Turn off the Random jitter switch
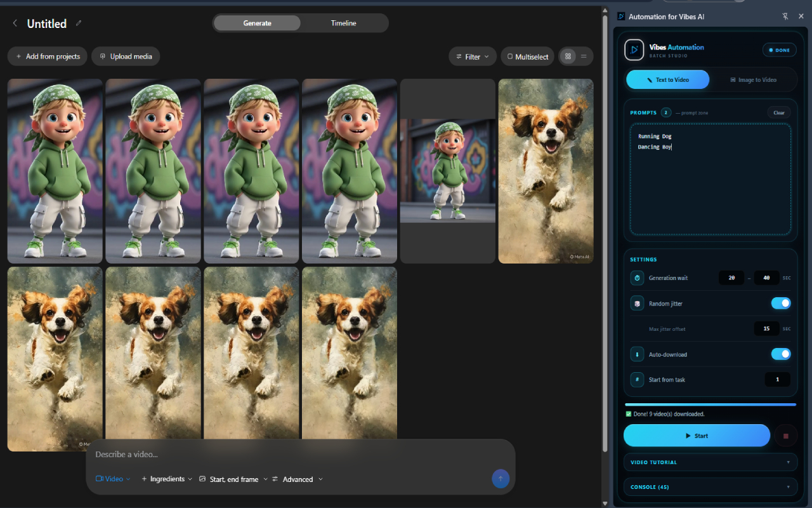This screenshot has height=508, width=812. click(x=781, y=304)
